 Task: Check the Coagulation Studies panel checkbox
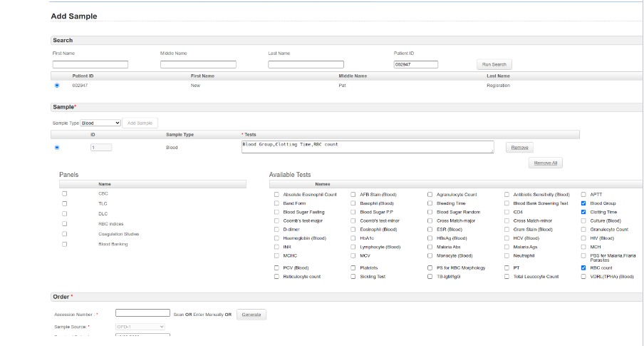point(65,234)
